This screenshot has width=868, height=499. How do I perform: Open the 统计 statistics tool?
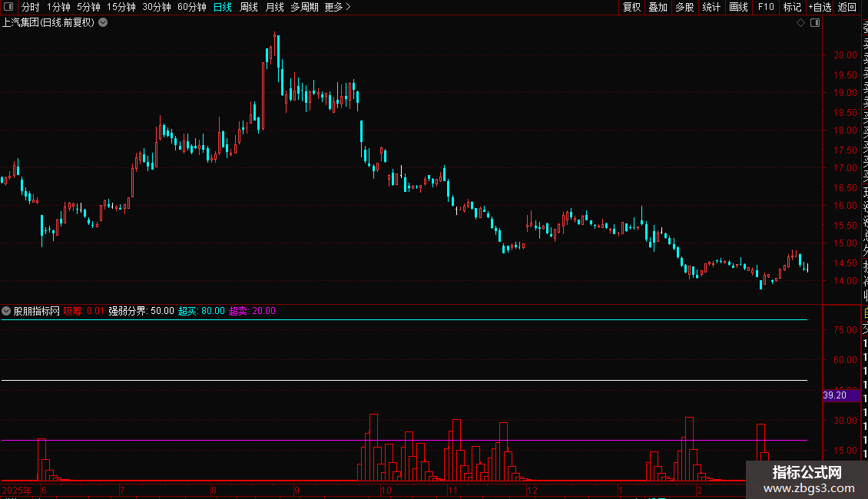pos(711,7)
